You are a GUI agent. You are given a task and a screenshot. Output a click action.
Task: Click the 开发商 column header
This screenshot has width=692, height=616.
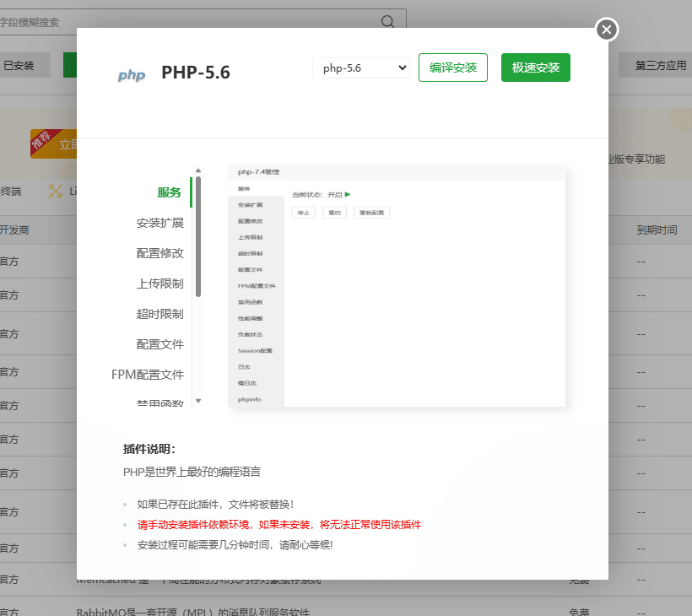coord(14,230)
